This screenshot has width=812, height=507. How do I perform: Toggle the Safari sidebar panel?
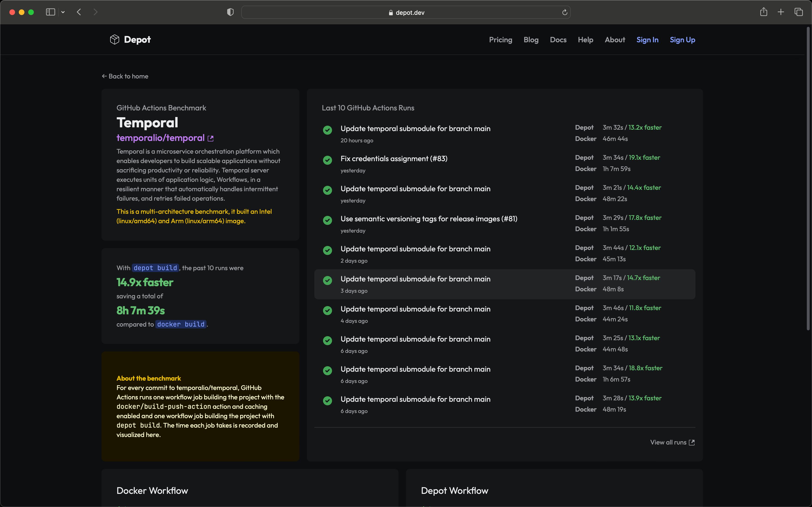pos(50,12)
